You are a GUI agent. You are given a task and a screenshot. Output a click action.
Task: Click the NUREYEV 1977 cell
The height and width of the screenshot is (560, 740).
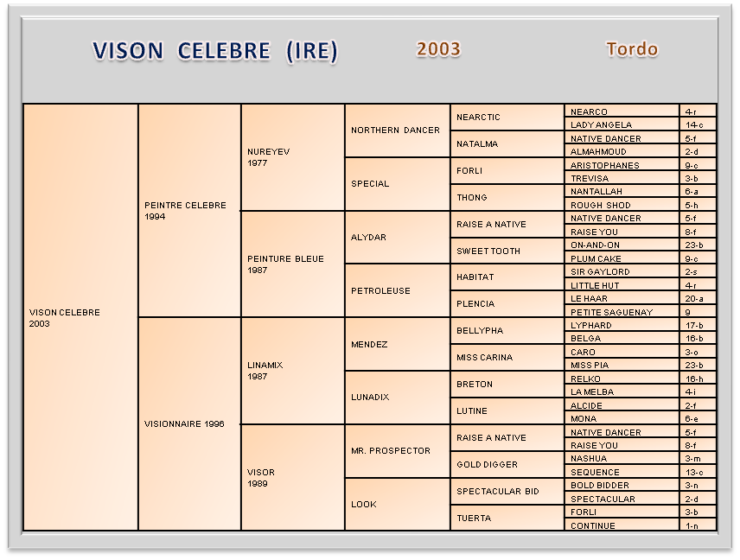292,157
